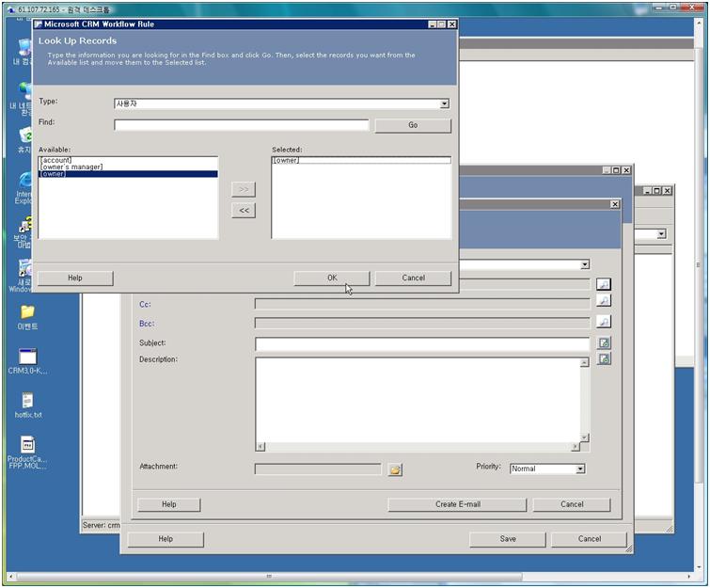710x588 pixels.
Task: Close the e-mail dialog with X
Action: (x=614, y=205)
